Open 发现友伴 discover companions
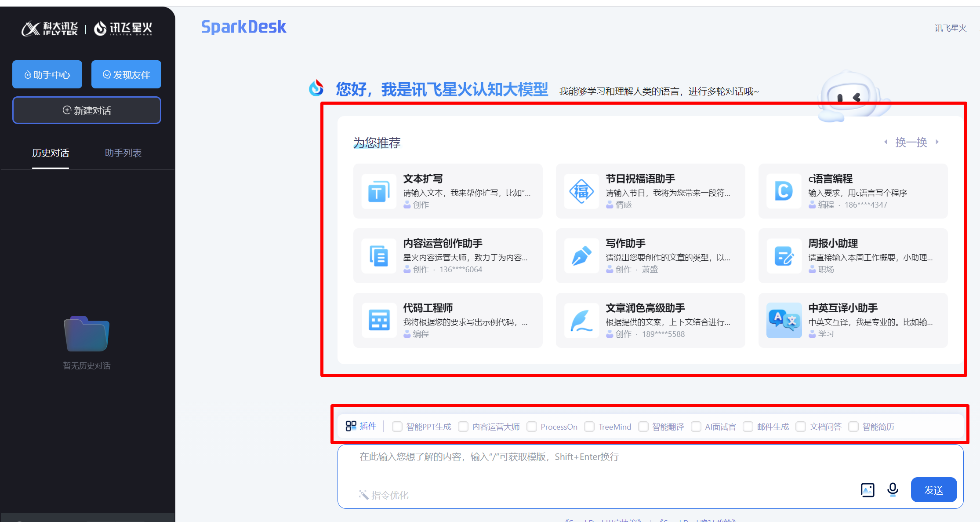The height and width of the screenshot is (522, 980). [126, 74]
